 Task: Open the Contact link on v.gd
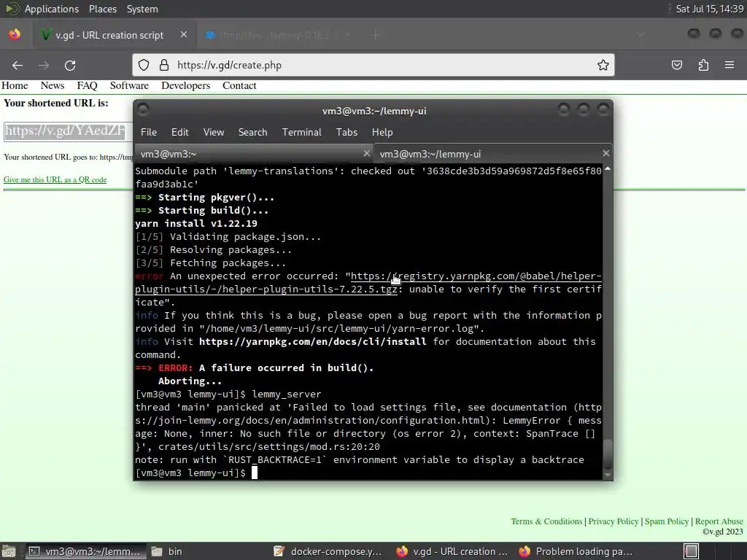pyautogui.click(x=239, y=86)
